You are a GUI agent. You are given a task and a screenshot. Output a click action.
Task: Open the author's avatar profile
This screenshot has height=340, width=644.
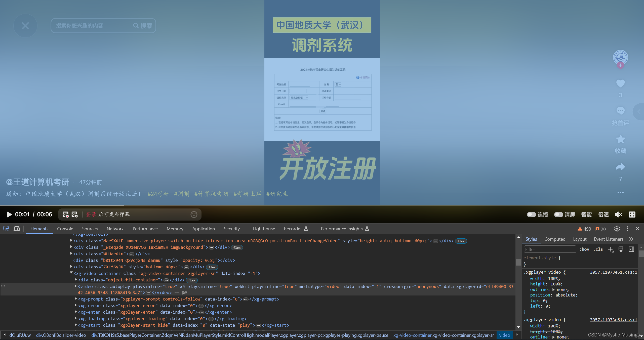(620, 57)
